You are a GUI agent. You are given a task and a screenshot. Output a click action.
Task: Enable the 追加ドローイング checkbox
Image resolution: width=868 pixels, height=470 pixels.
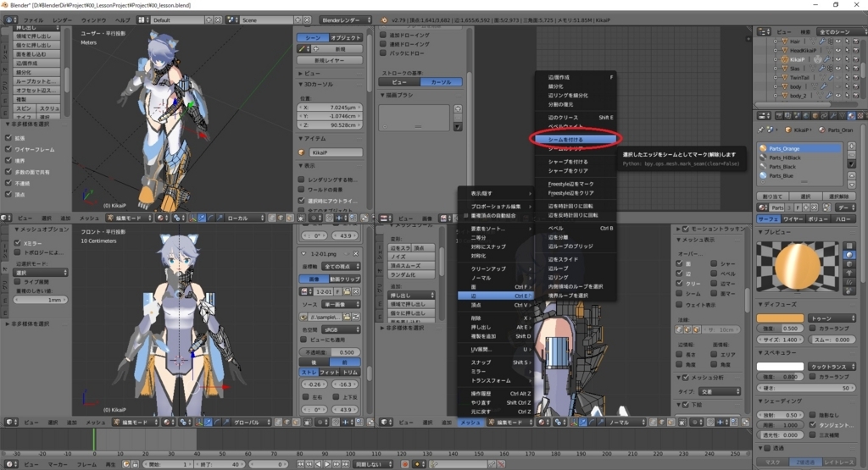click(383, 35)
